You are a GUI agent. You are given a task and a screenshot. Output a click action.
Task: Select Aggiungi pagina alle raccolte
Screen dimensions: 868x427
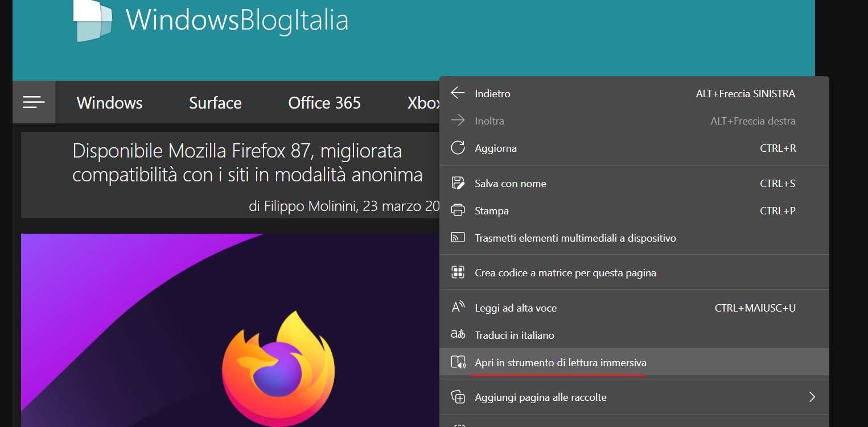pos(634,397)
